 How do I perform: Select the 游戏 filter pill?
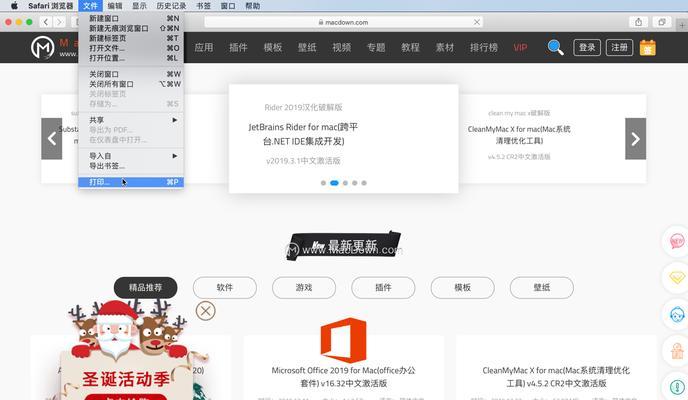click(x=304, y=288)
